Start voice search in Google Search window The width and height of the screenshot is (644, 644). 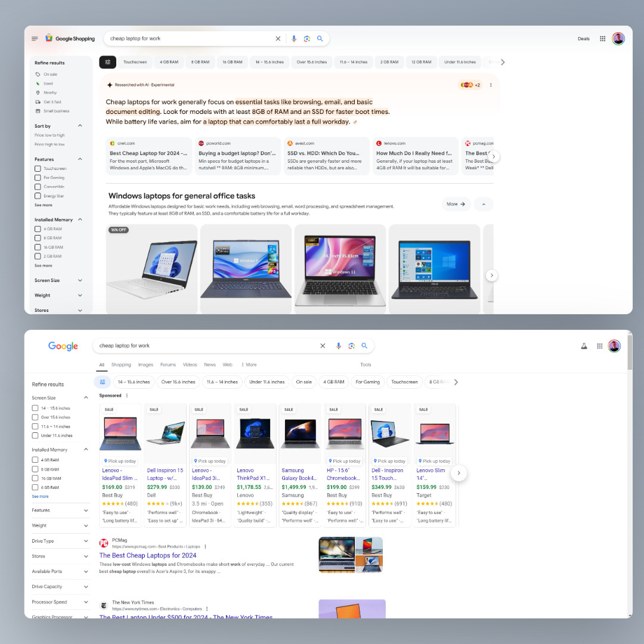(339, 346)
